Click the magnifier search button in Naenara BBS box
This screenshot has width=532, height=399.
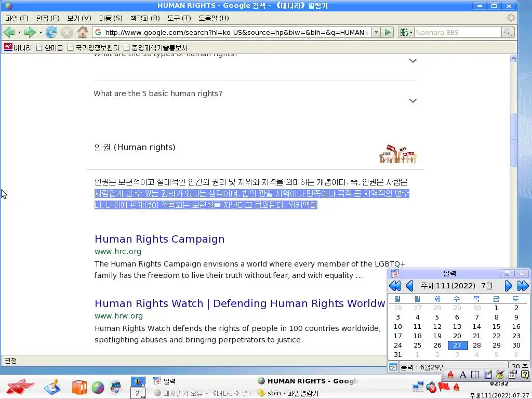[x=508, y=33]
